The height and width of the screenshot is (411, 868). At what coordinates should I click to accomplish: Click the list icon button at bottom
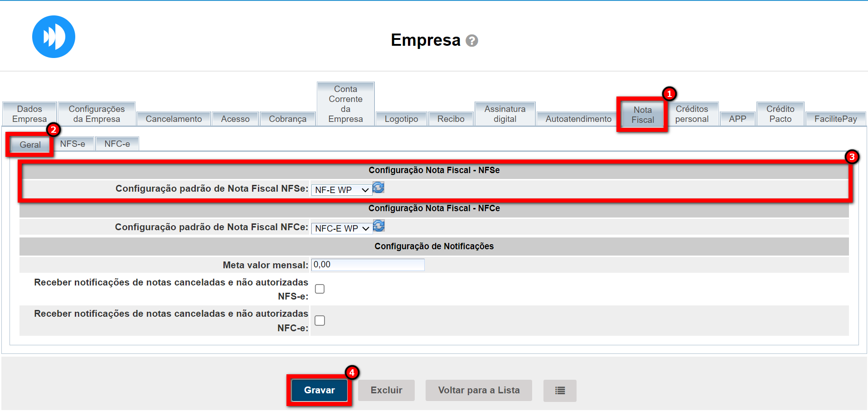pos(560,390)
